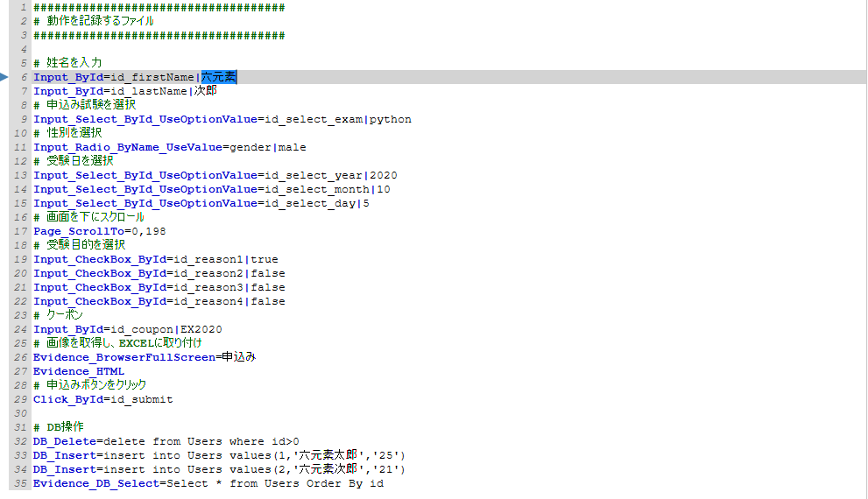Click Input_Radio_ByName_UseValue command on line 11
This screenshot has height=499, width=868.
click(x=128, y=147)
